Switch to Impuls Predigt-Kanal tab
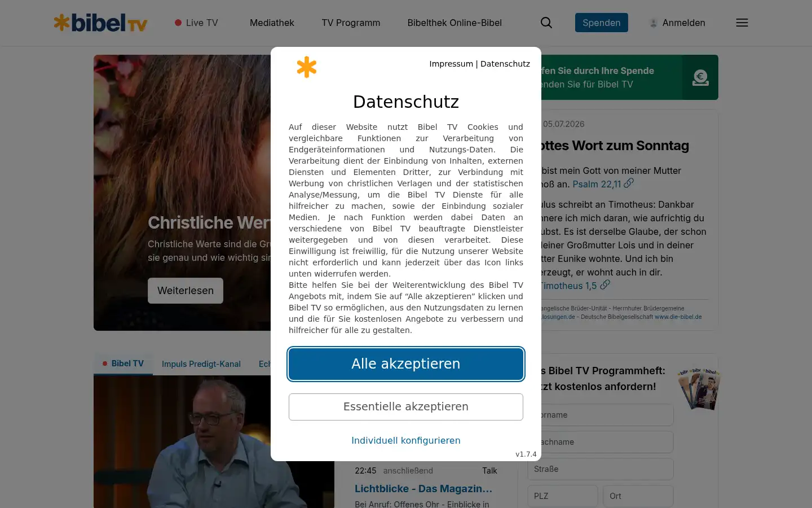 pos(201,364)
